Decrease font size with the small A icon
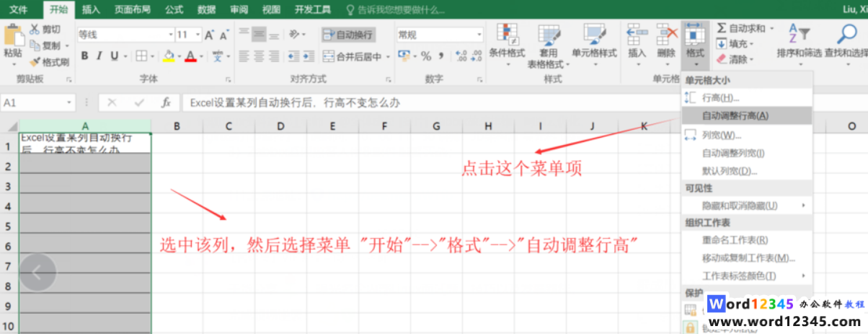This screenshot has width=868, height=334. pos(223,35)
